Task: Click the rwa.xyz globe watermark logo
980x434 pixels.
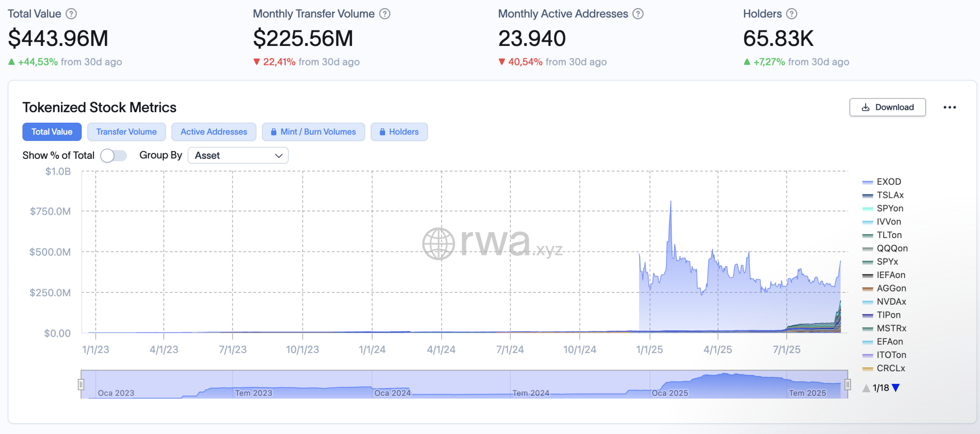Action: coord(438,244)
